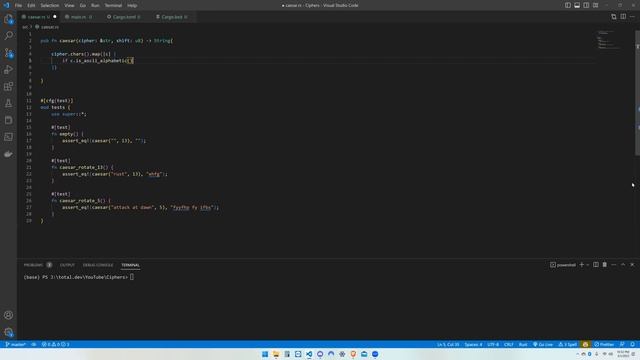Click in the terminal prompt input
This screenshot has width=640, height=360.
click(132, 277)
